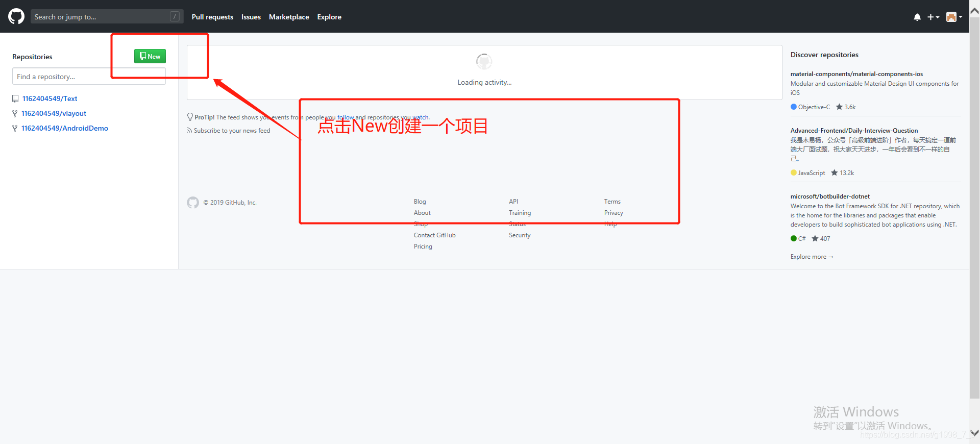Image resolution: width=980 pixels, height=444 pixels.
Task: Click the Explore more link
Action: click(x=812, y=257)
